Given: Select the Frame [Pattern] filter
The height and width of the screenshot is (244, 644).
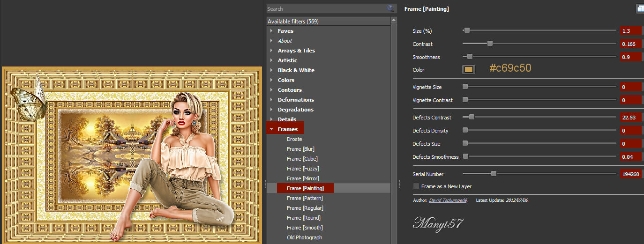Looking at the screenshot, I should (x=305, y=198).
